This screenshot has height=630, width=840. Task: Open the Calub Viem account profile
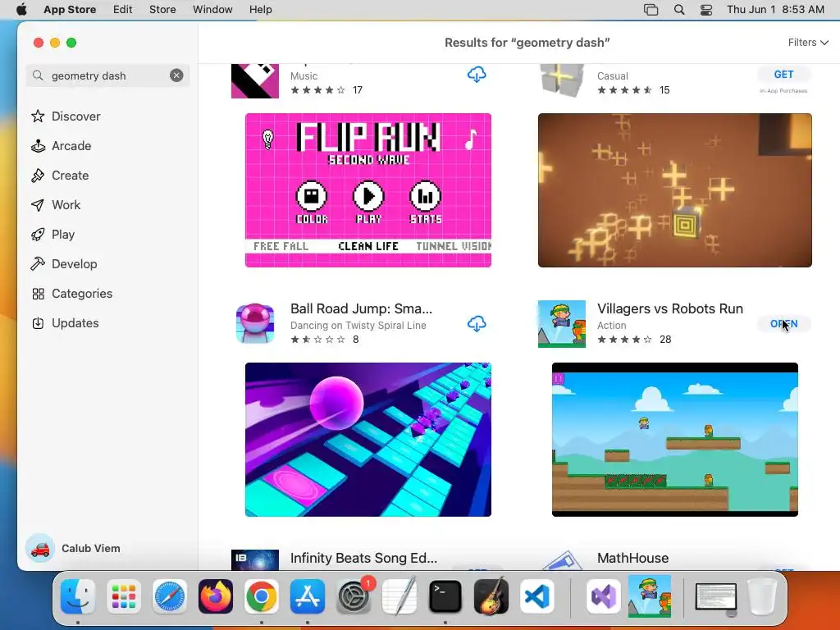[74, 548]
